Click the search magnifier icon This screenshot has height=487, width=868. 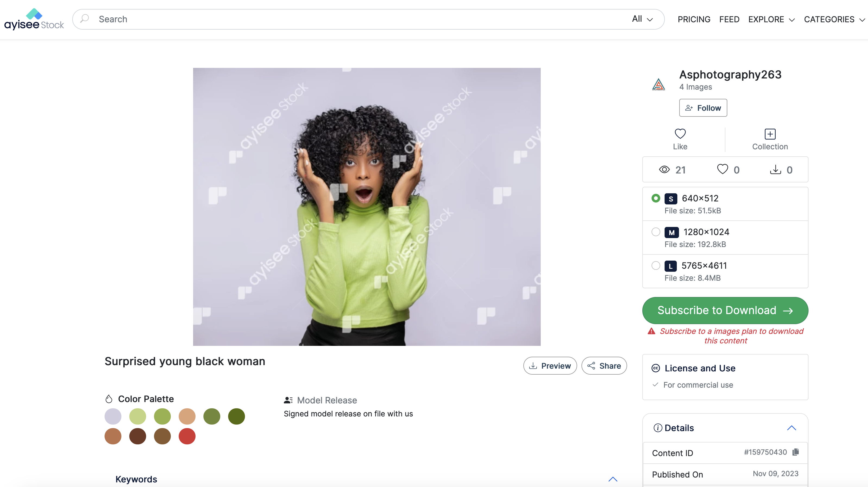click(84, 18)
